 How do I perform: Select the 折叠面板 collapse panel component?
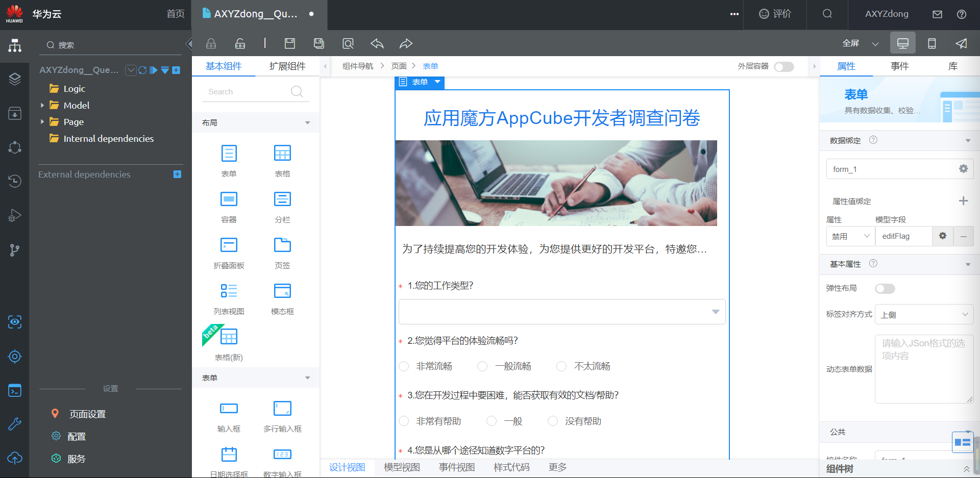(x=229, y=252)
